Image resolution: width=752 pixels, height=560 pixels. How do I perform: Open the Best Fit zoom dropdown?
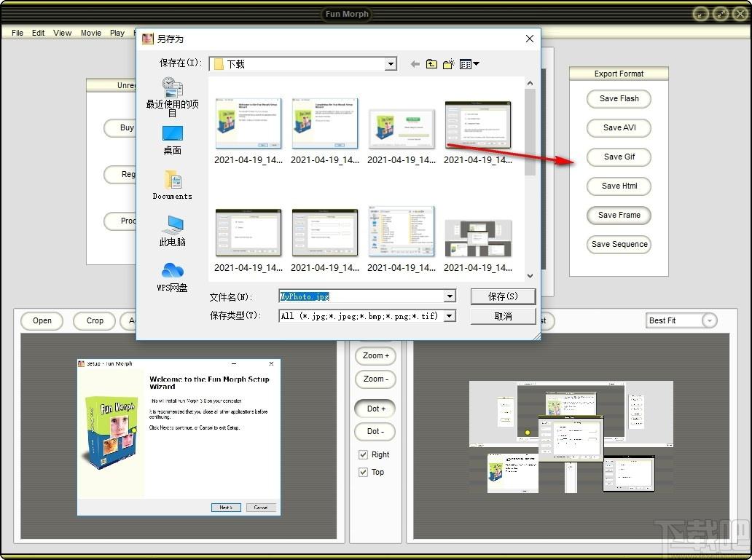click(709, 320)
